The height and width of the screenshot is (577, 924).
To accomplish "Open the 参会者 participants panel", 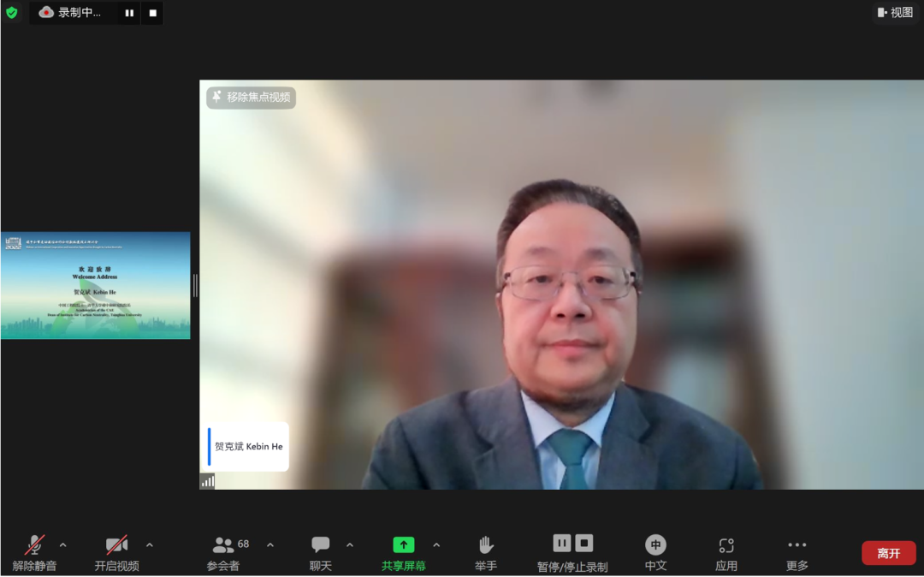I will click(223, 545).
